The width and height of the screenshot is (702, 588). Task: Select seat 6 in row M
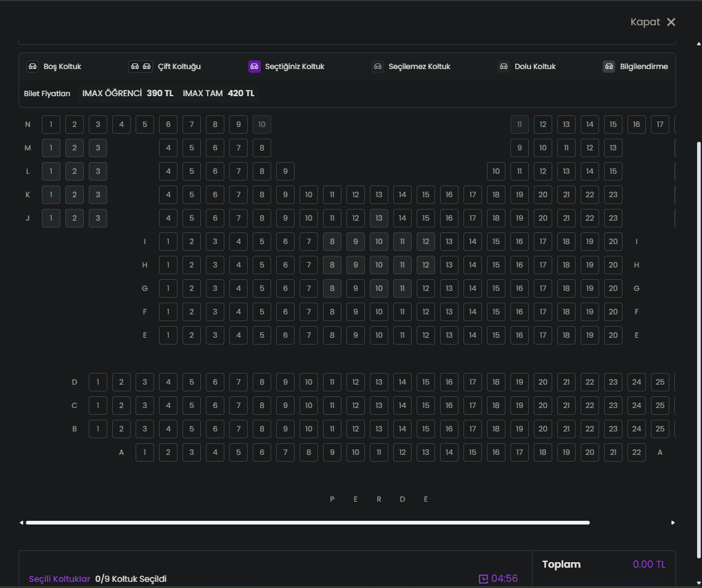(x=215, y=148)
